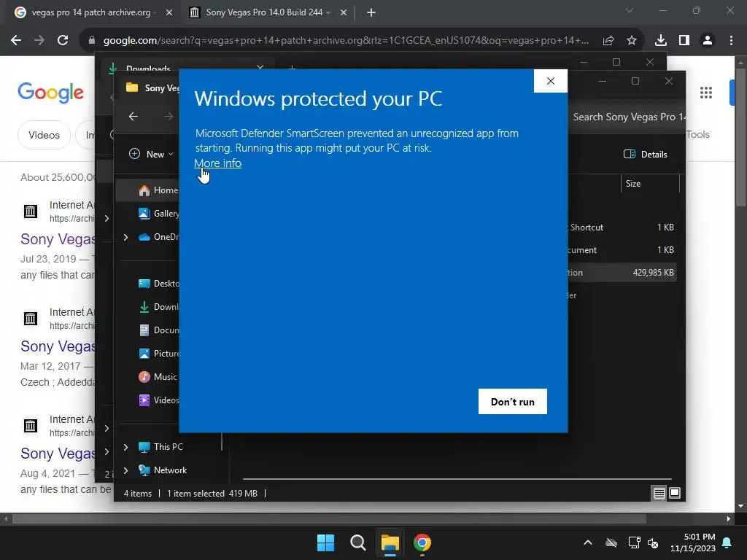
Task: Open Chrome profile icon
Action: click(x=708, y=41)
